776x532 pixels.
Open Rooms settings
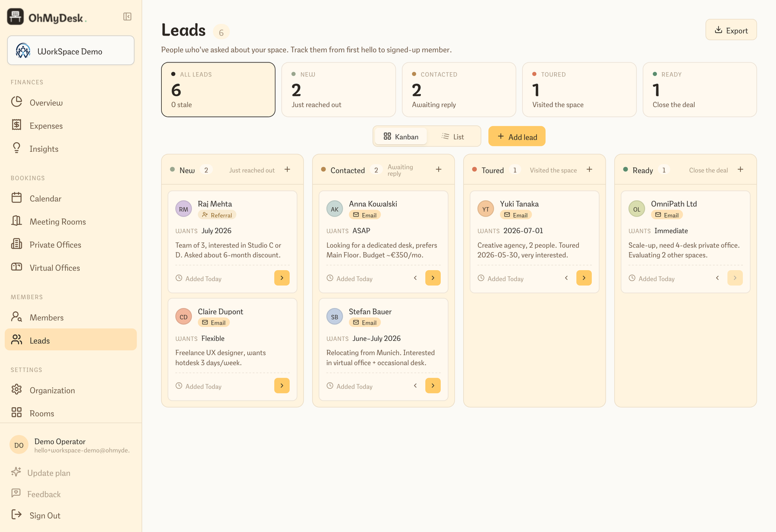click(71, 413)
